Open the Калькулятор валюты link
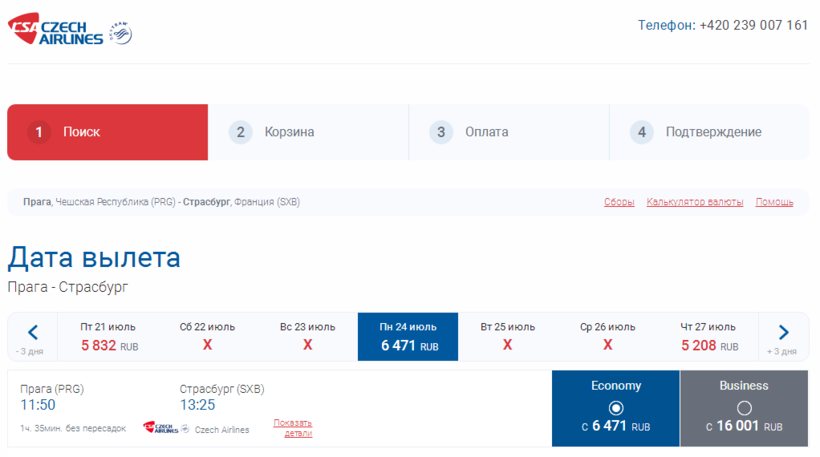Viewport: 820px width, 457px height. (x=695, y=202)
